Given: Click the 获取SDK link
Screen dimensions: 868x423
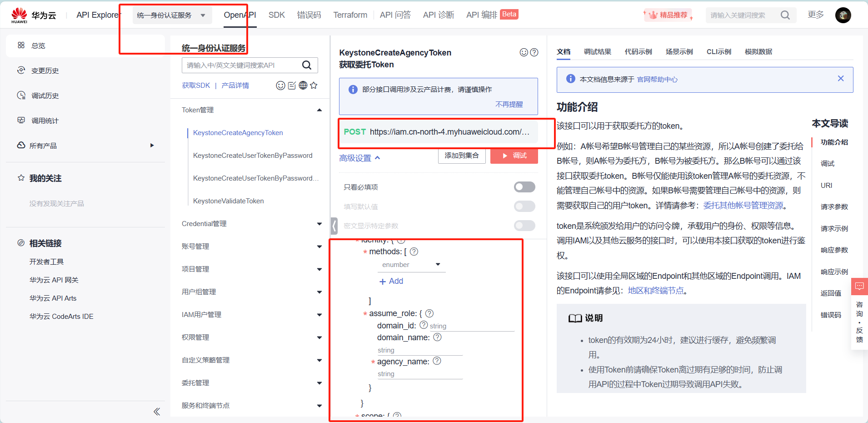Looking at the screenshot, I should pyautogui.click(x=196, y=86).
